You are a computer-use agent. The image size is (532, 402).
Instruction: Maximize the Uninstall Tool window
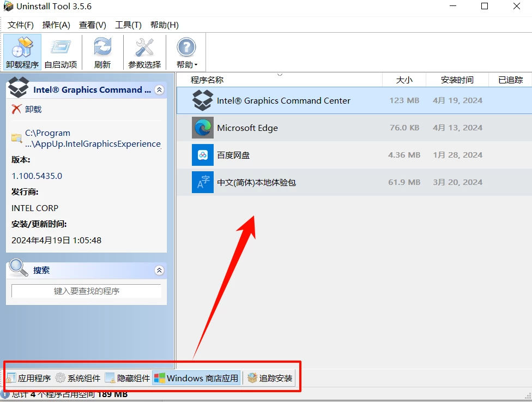click(485, 6)
